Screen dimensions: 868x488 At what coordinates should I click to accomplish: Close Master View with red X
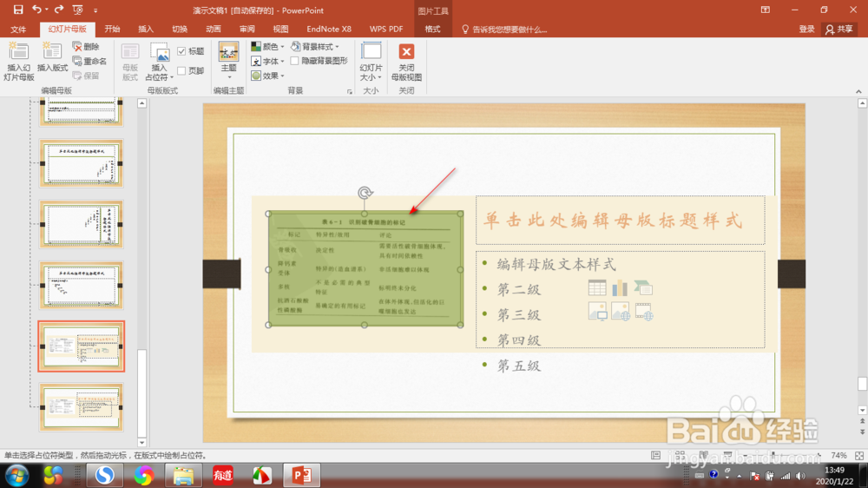tap(406, 62)
